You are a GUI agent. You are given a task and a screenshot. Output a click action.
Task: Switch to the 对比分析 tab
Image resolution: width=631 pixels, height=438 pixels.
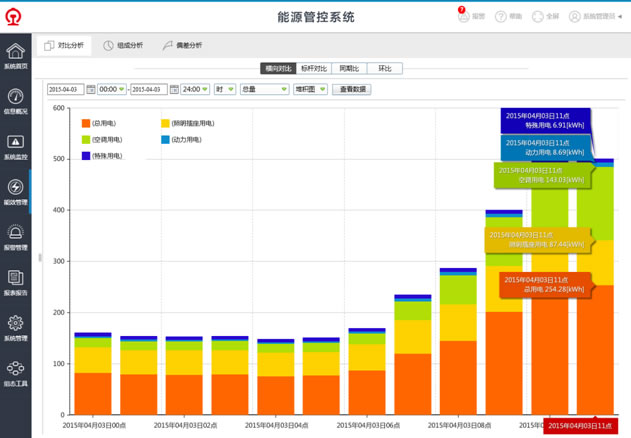point(64,45)
